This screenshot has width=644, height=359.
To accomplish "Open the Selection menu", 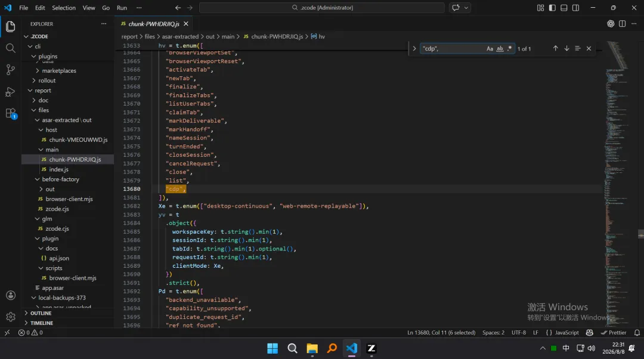I will click(64, 8).
